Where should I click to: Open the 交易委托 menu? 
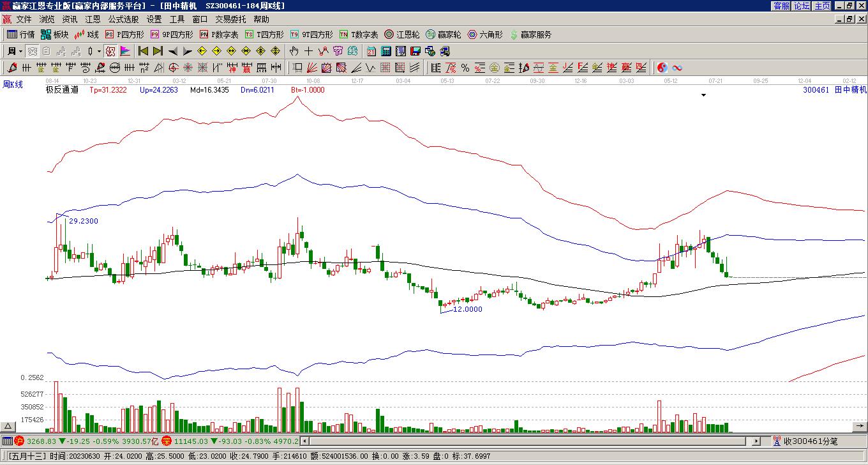pyautogui.click(x=230, y=19)
